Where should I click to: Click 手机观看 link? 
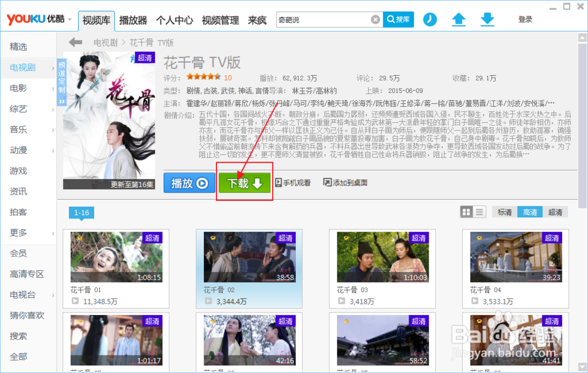(293, 182)
